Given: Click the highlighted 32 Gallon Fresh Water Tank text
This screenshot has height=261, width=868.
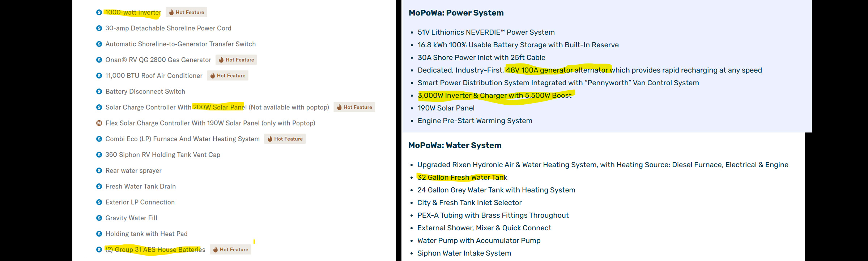Looking at the screenshot, I should point(462,177).
